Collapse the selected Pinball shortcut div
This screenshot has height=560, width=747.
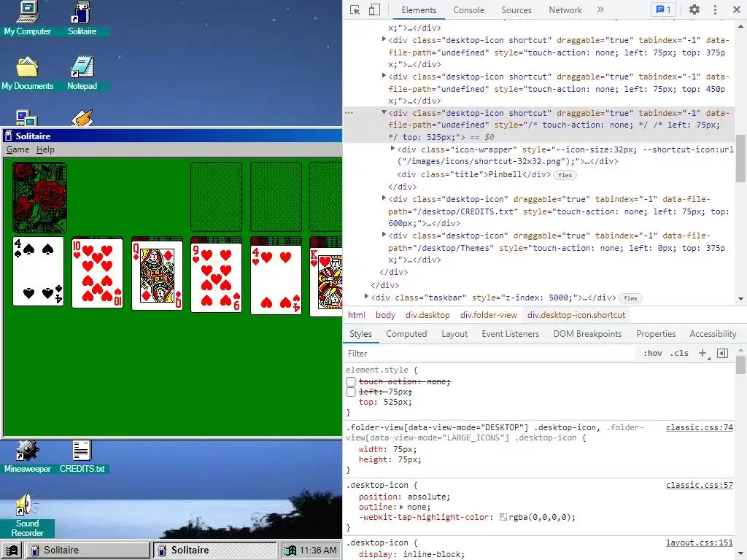tap(384, 112)
